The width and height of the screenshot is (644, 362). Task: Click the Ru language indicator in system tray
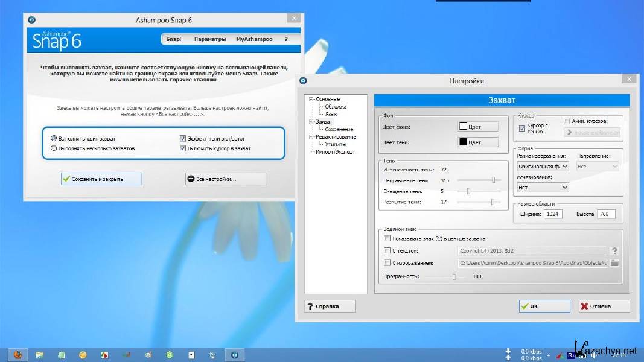[570, 355]
